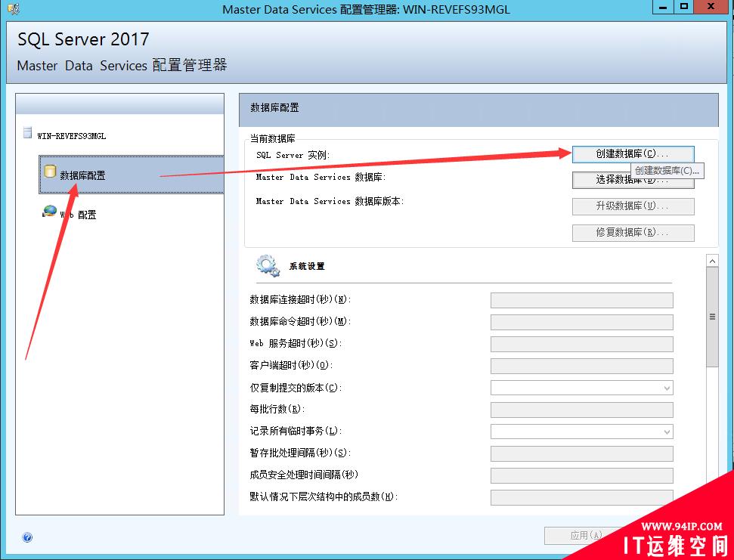Click the 应用(A) button
This screenshot has width=734, height=560.
pos(586,535)
